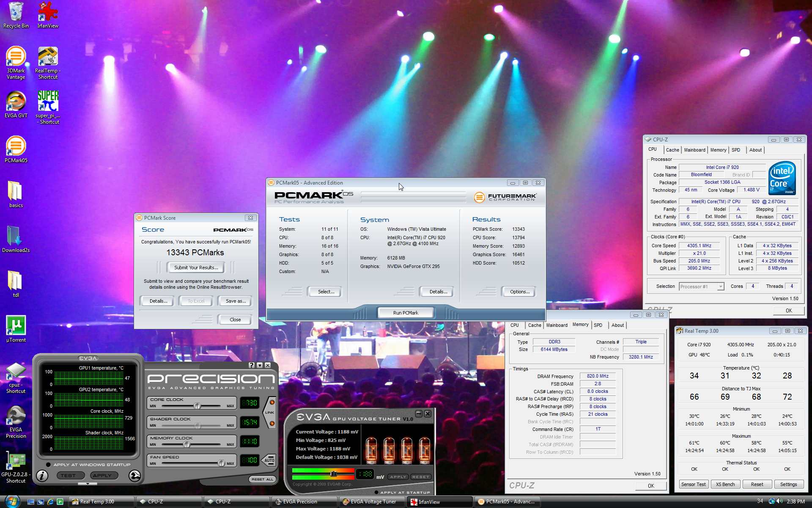Click the Run PCMark button
Screen dimensions: 812x508
(x=406, y=313)
